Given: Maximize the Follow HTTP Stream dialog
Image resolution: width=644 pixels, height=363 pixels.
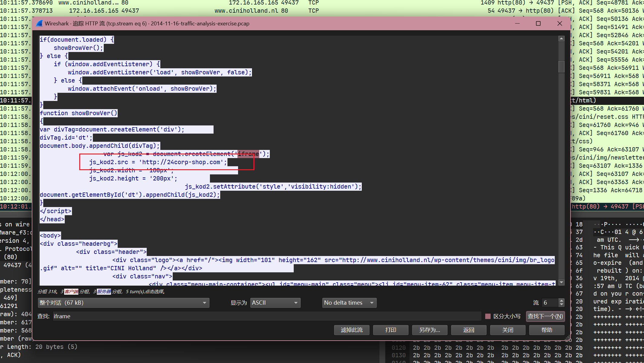Looking at the screenshot, I should pos(538,24).
